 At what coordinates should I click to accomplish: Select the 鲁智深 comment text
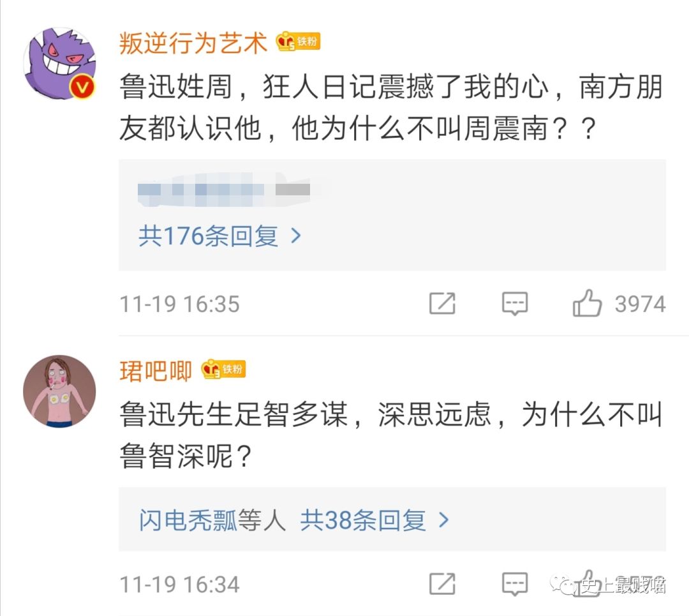coord(390,435)
